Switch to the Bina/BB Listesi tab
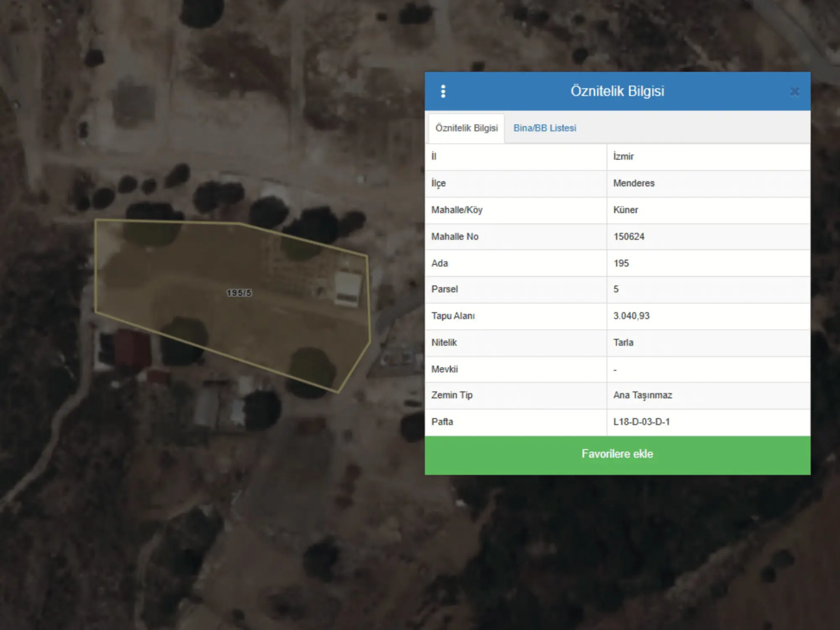Viewport: 840px width, 630px height. click(545, 128)
